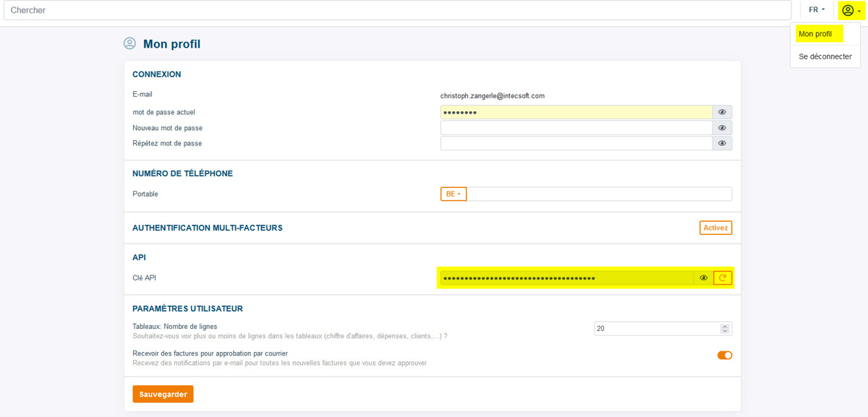Click the regenerate API key icon
Screen dimensions: 868x417
click(x=723, y=278)
